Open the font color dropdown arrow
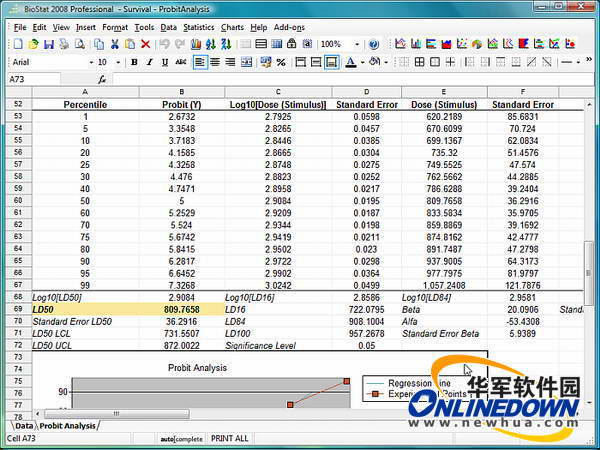600x450 pixels. [x=362, y=62]
